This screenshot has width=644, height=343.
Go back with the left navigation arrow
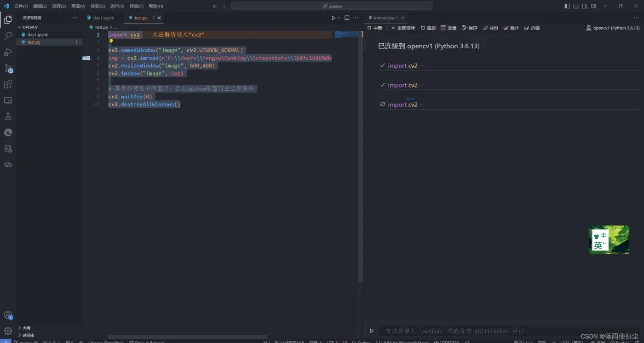[x=215, y=6]
